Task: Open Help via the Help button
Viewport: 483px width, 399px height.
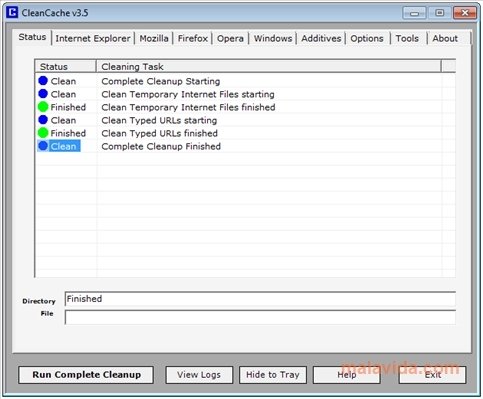Action: [347, 375]
